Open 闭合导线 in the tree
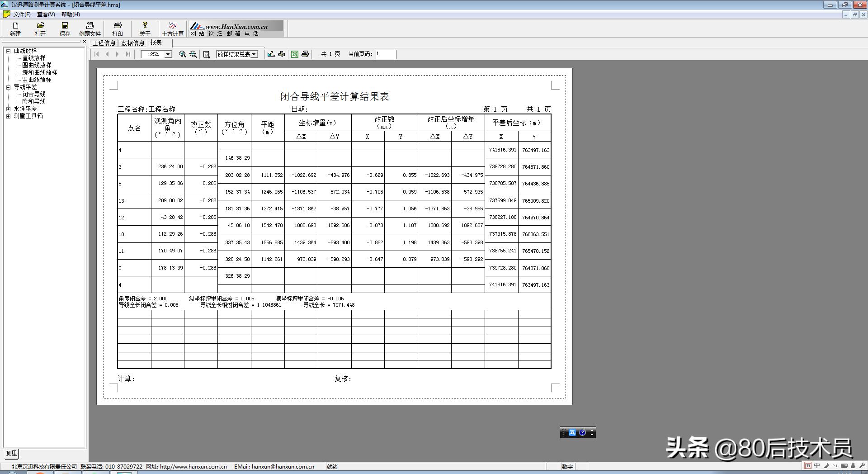The height and width of the screenshot is (474, 868). pos(34,95)
